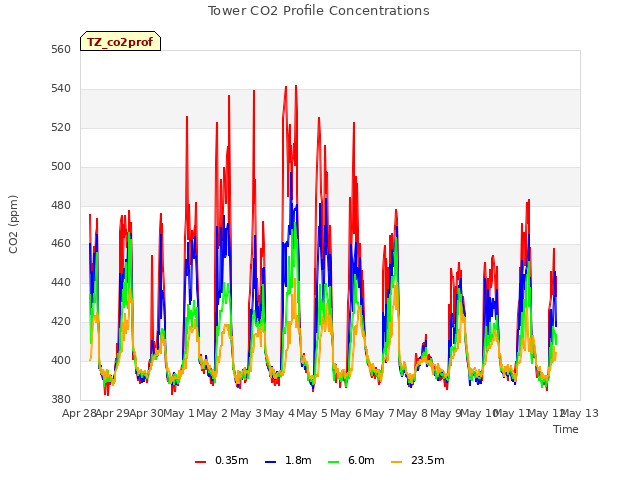Click the 500 y-axis tick label
Image resolution: width=640 pixels, height=480 pixels.
coord(61,167)
